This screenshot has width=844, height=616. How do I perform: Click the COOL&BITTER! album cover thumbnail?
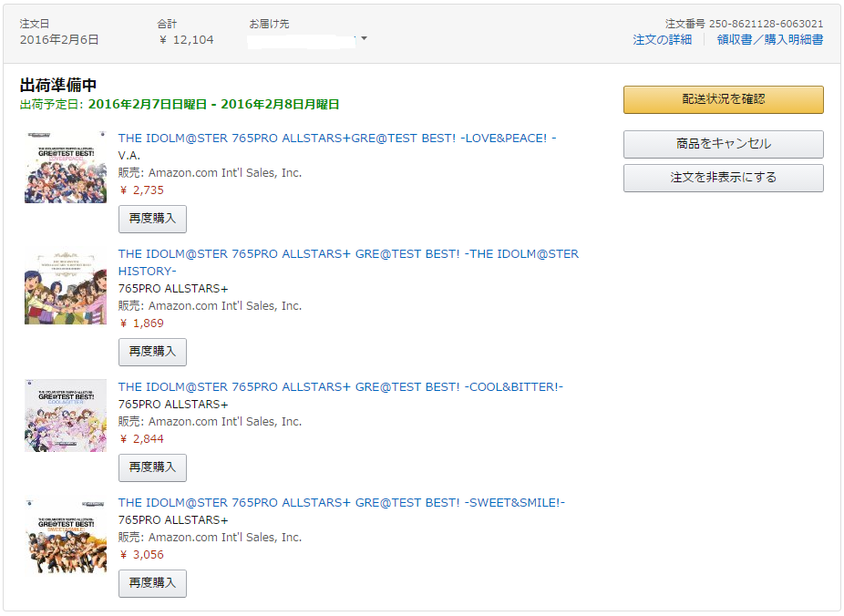[66, 416]
